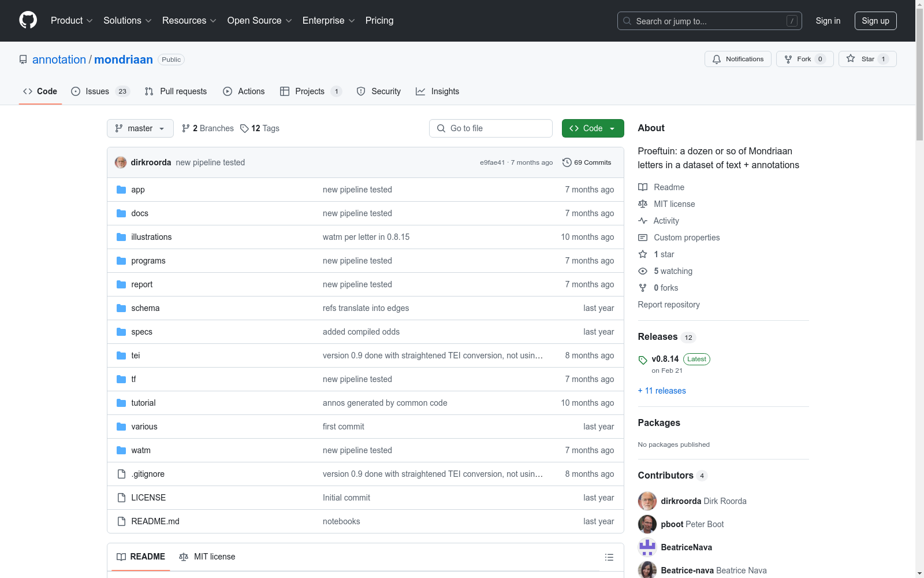This screenshot has width=924, height=578.
Task: Click the Report repository link
Action: point(669,305)
